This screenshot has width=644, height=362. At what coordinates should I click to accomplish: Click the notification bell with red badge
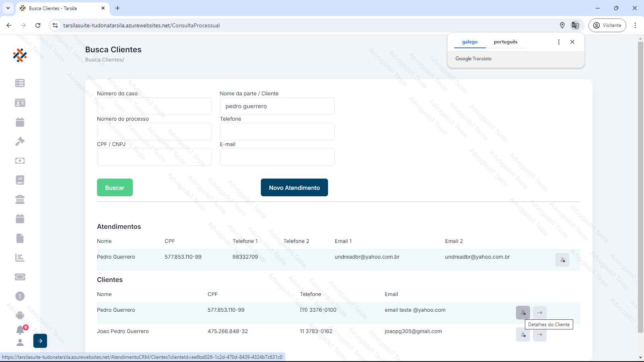tap(20, 330)
